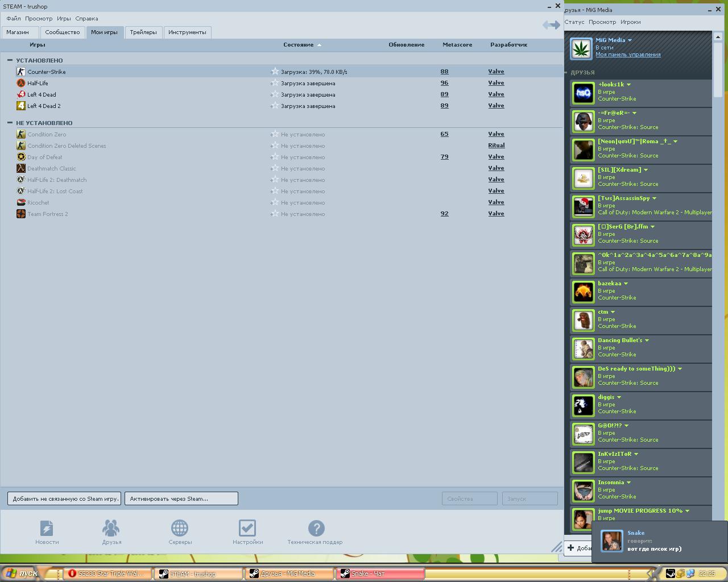Click Insomnia's avatar in friends list
Image resolution: width=728 pixels, height=582 pixels.
(x=583, y=491)
